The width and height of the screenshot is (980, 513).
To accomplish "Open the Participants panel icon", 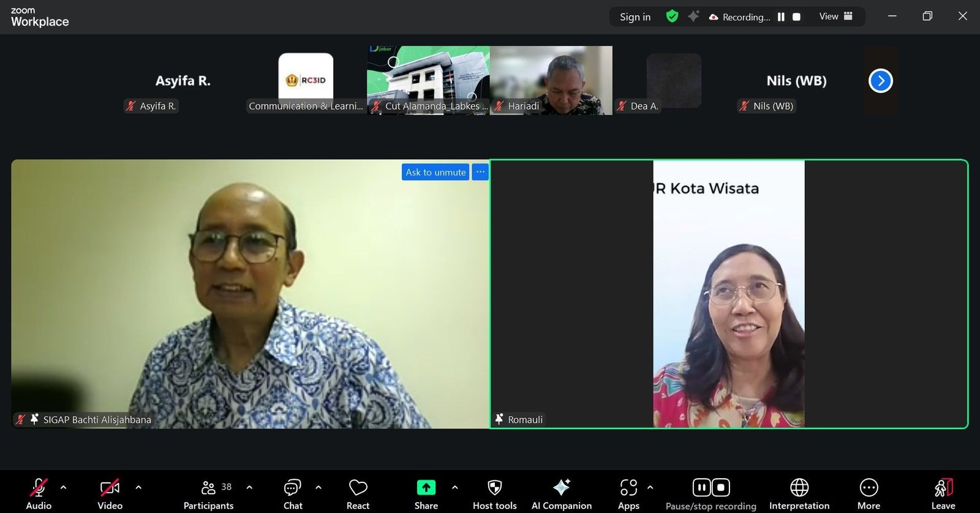I will 208,488.
